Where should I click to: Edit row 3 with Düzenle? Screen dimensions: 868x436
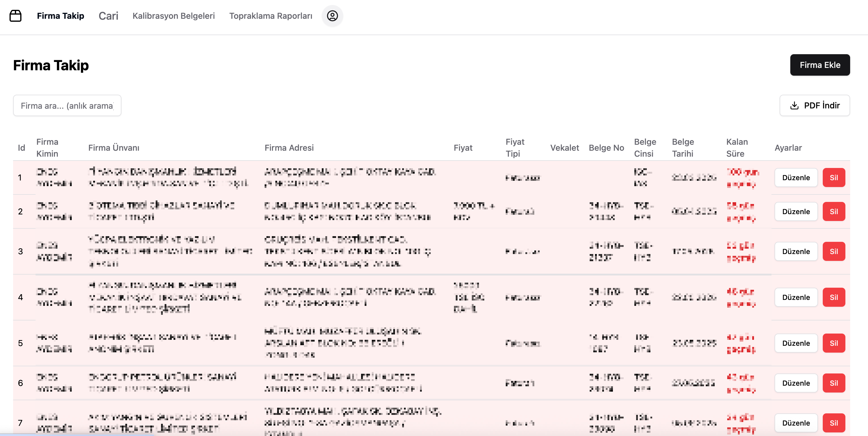(x=796, y=251)
